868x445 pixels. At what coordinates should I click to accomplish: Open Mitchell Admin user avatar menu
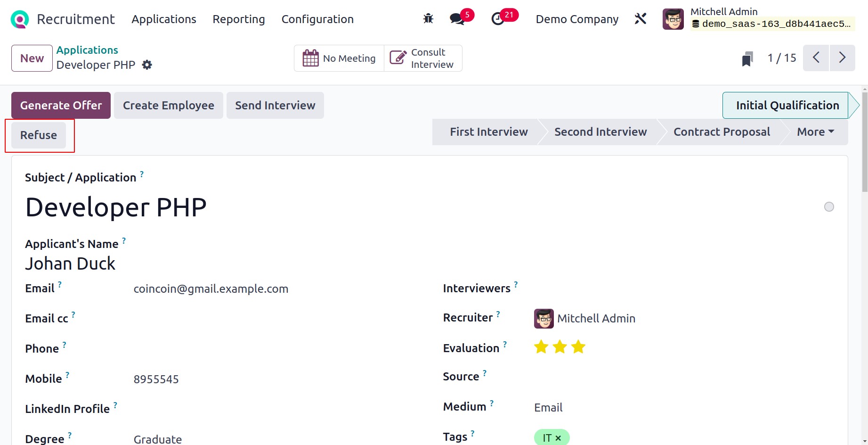click(673, 19)
